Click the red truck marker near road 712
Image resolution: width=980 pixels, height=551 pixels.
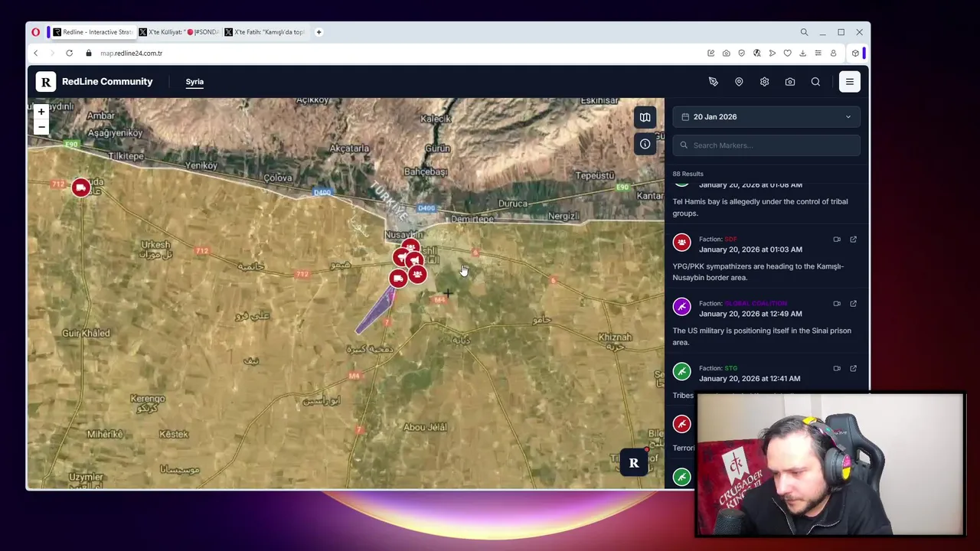pos(80,187)
